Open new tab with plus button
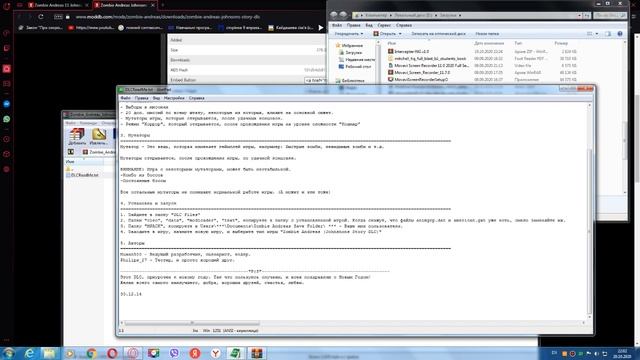The image size is (640, 360). click(162, 5)
